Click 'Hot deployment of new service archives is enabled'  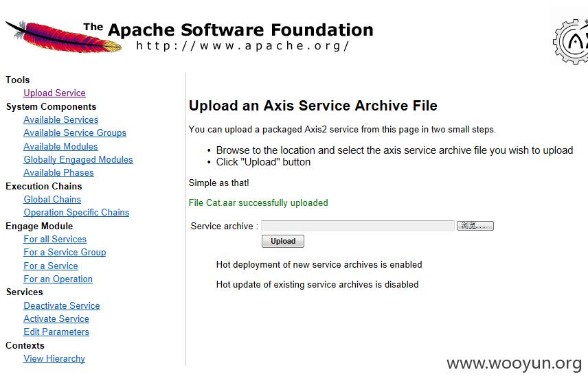tap(319, 264)
